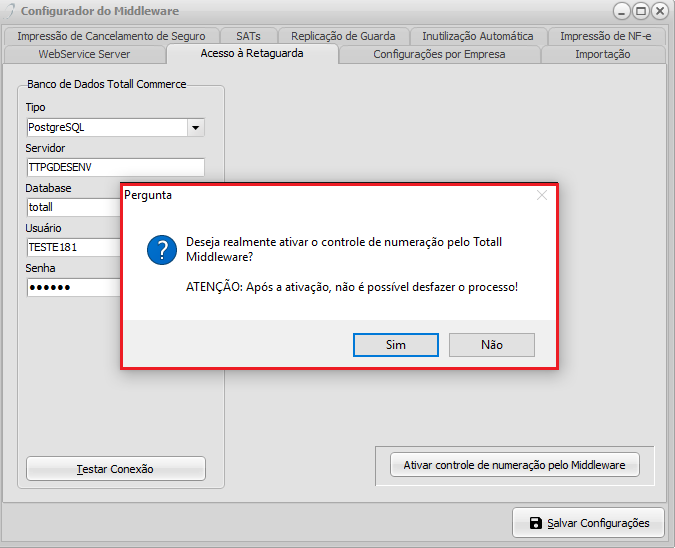Viewport: 675px width, 548px height.
Task: Click Testar Conexão button
Action: pos(115,469)
